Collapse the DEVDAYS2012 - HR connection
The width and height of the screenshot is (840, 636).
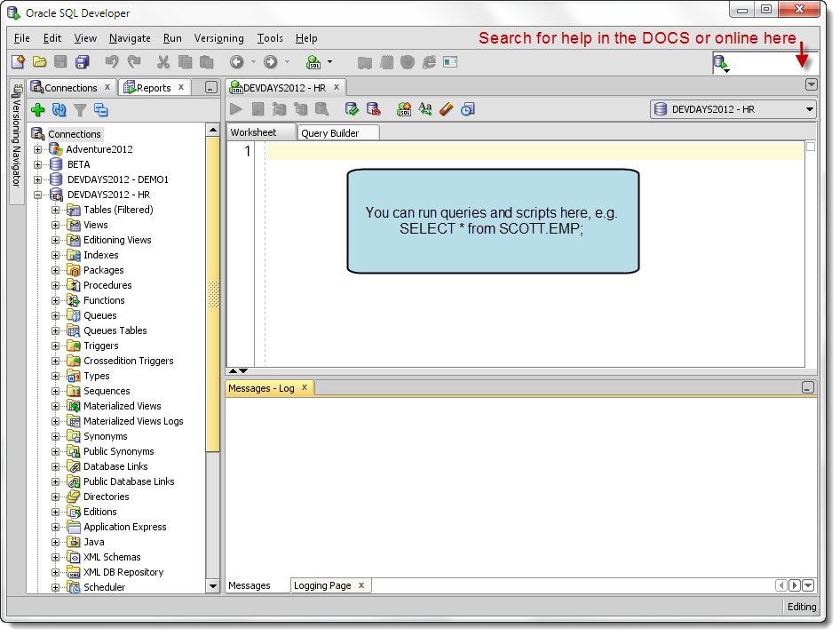[x=37, y=195]
